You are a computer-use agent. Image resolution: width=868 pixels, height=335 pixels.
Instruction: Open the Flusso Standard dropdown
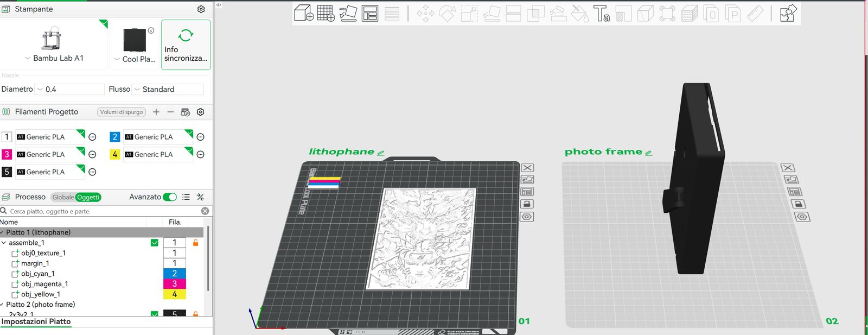click(x=168, y=89)
